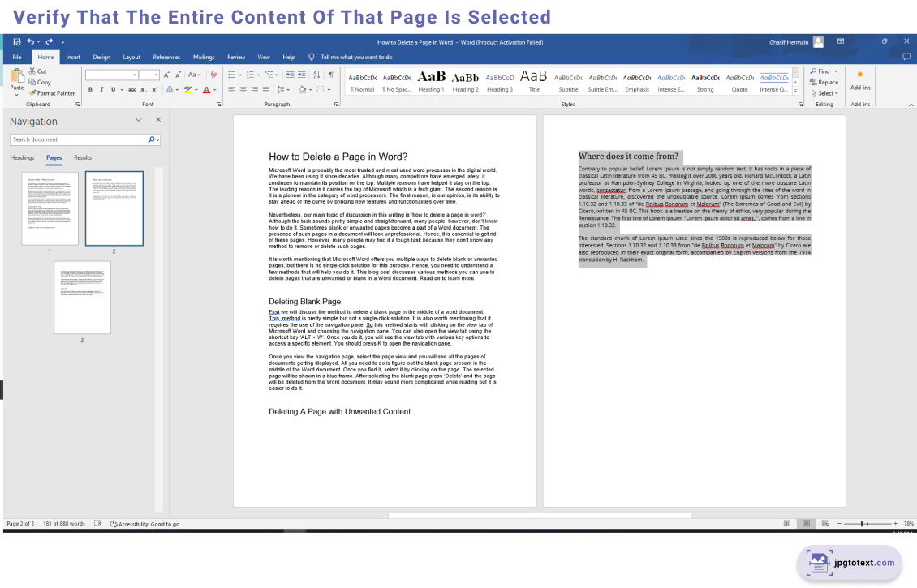Select the page 3 thumbnail
The image size is (917, 588).
click(83, 298)
